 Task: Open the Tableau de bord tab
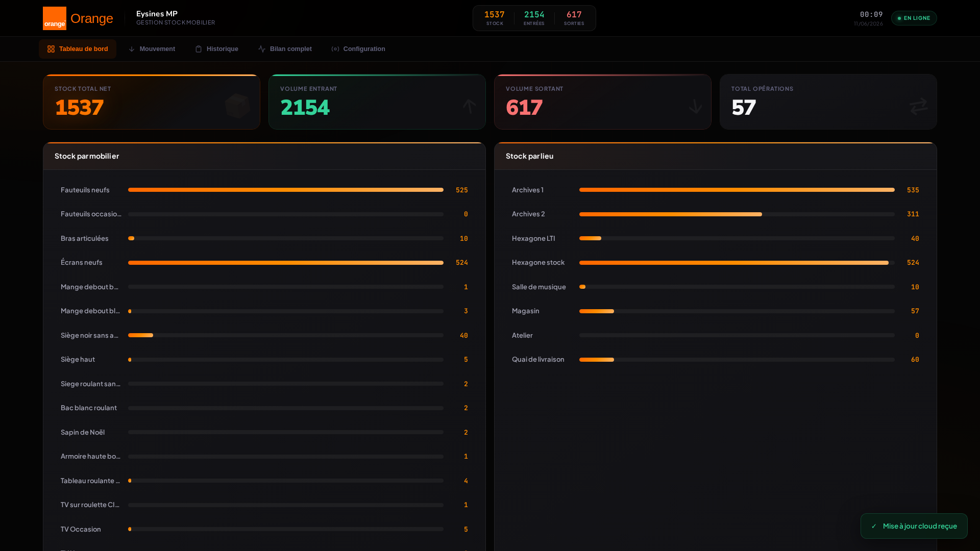point(78,49)
